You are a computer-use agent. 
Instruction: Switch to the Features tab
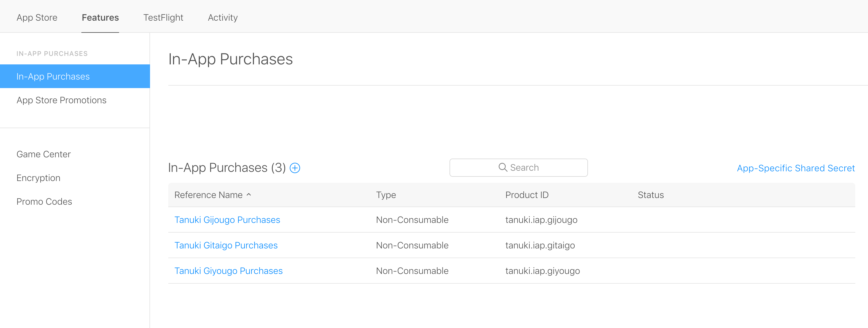tap(100, 18)
